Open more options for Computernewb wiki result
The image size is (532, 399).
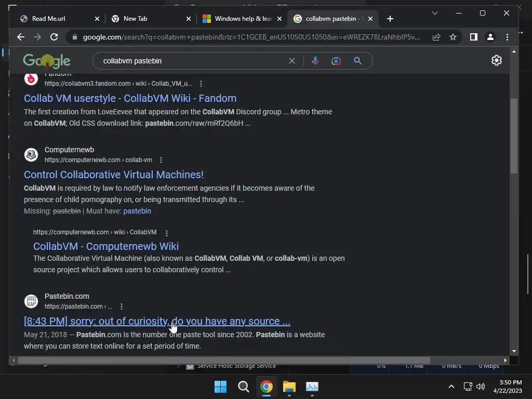pyautogui.click(x=167, y=233)
